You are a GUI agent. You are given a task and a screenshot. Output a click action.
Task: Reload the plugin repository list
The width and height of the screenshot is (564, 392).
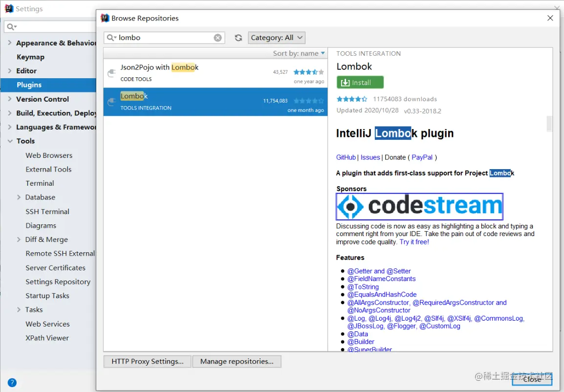pos(238,38)
